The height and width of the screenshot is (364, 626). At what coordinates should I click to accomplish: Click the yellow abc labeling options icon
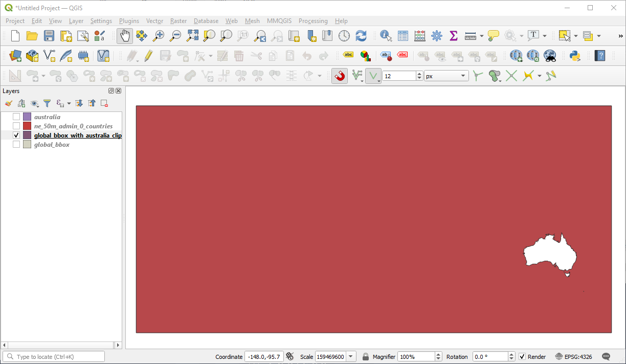[348, 55]
